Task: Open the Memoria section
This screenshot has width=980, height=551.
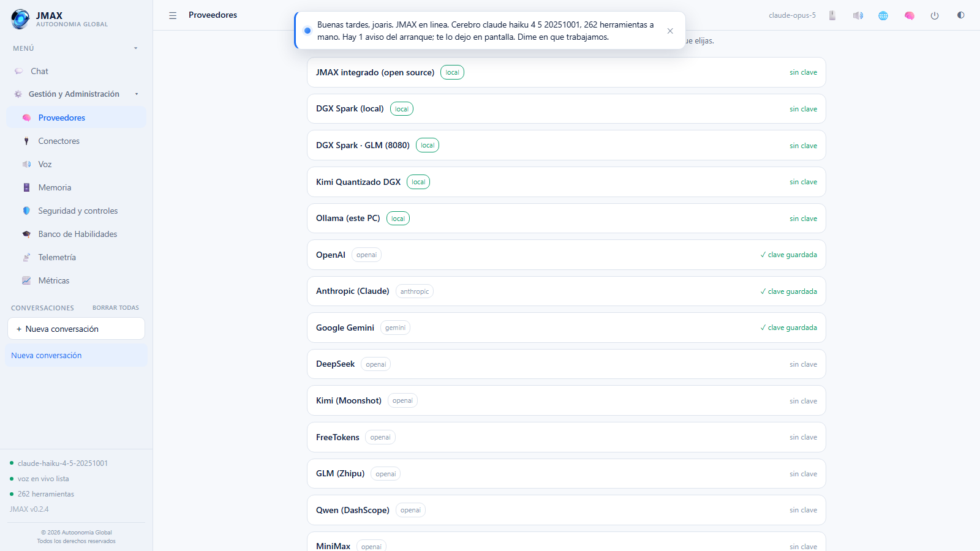Action: point(77,187)
